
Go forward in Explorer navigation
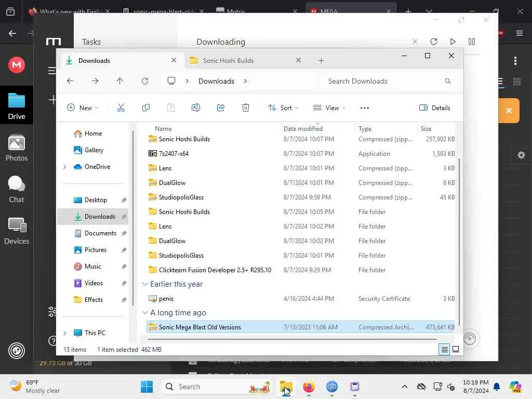pos(95,81)
